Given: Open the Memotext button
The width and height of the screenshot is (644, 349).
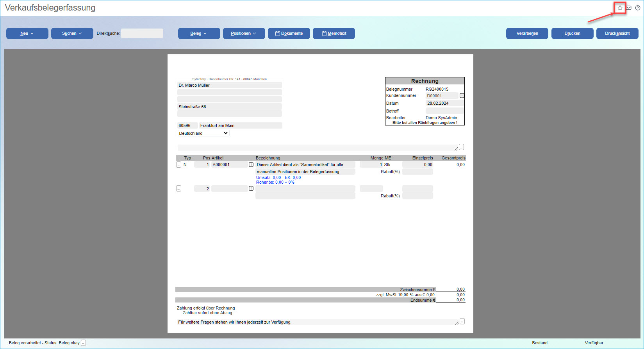Looking at the screenshot, I should coord(334,34).
